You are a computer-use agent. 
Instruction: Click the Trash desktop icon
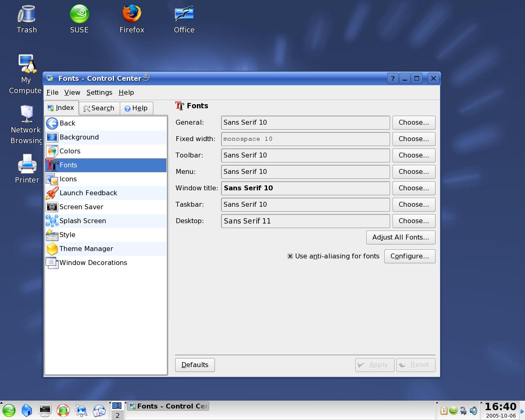[27, 19]
